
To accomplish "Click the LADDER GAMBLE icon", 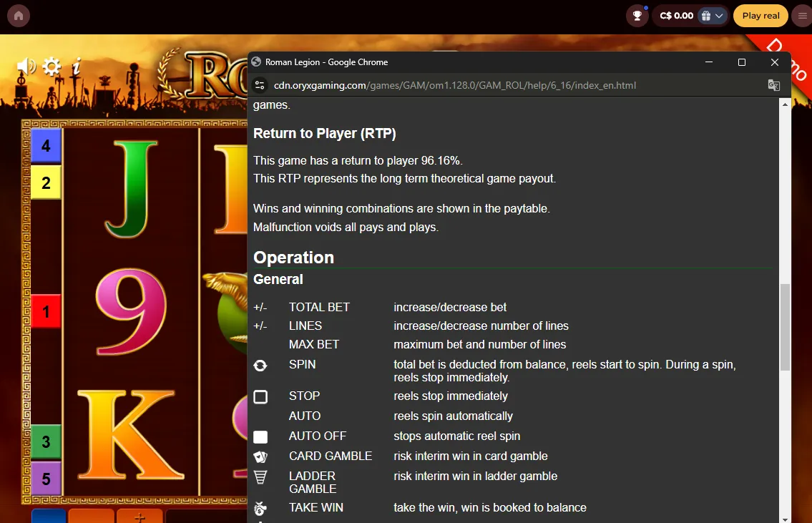I will (x=260, y=477).
